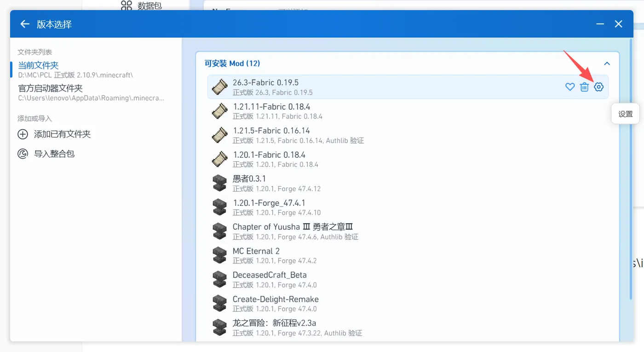
Task: Select the MC Eternal 2 modpack
Action: tap(408, 255)
